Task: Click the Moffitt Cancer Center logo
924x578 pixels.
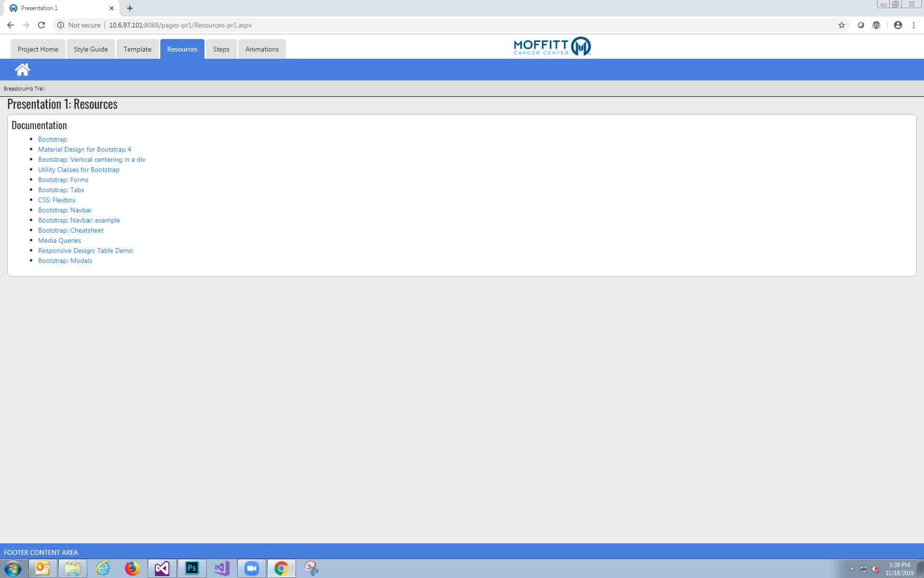Action: click(x=552, y=47)
